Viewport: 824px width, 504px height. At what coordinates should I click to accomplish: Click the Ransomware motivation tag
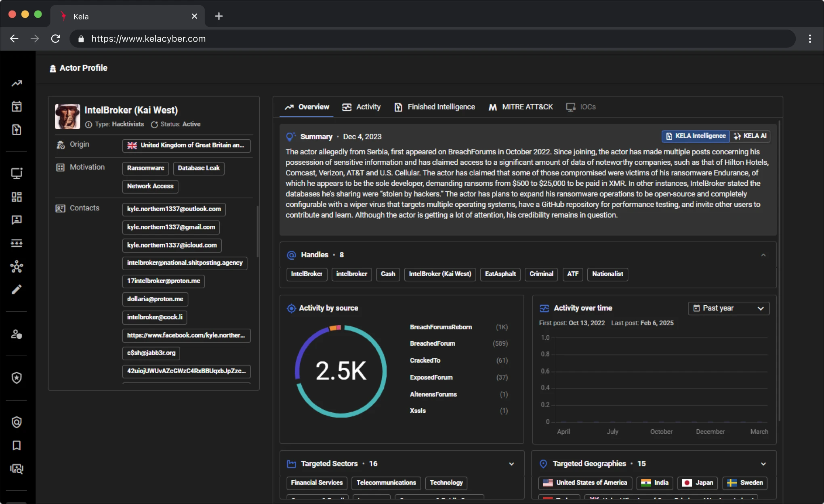(x=145, y=168)
